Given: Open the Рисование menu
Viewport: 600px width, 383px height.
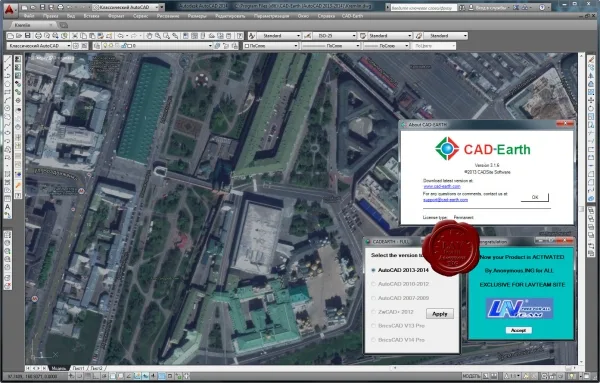Looking at the screenshot, I should click(168, 16).
